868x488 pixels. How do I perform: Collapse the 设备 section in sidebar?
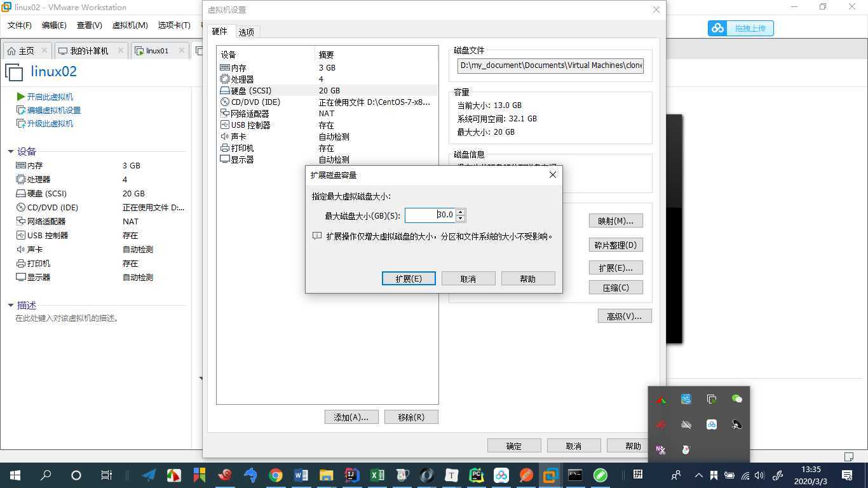tap(11, 151)
